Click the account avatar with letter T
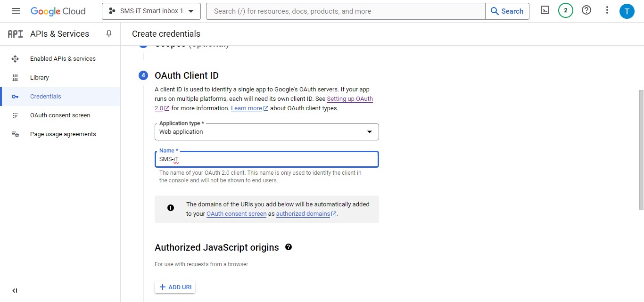 (x=627, y=10)
